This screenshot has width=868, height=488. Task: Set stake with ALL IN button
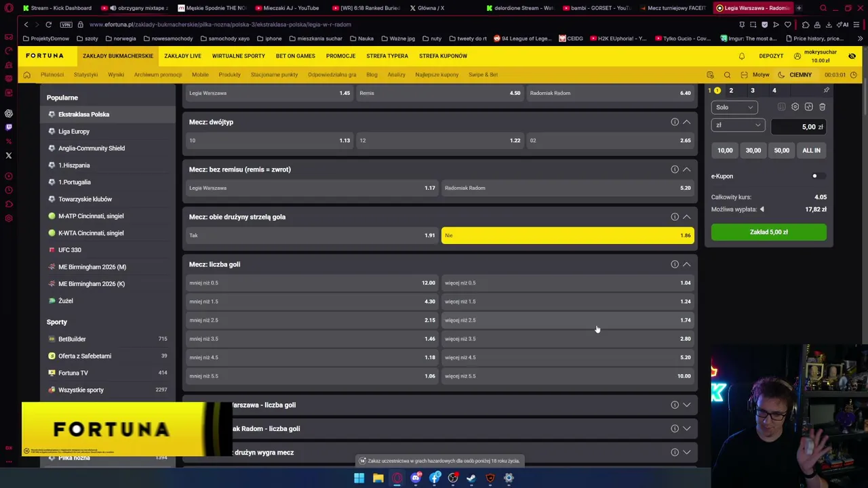[811, 150]
